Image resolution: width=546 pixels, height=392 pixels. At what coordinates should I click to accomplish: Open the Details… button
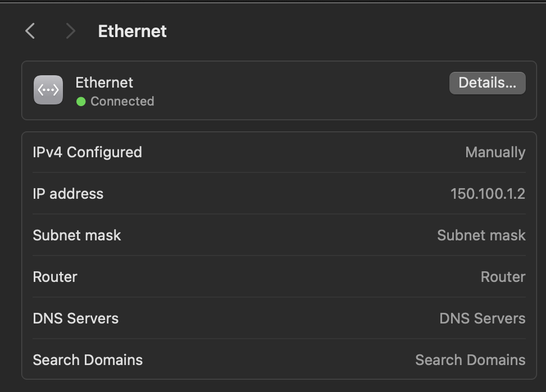(487, 83)
